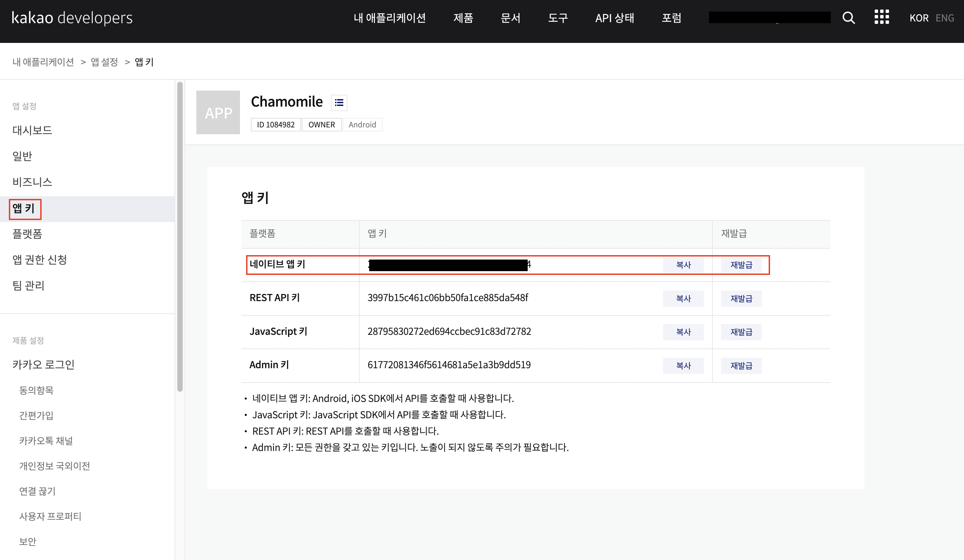Open the 문서 menu item
The width and height of the screenshot is (964, 560).
pos(510,18)
